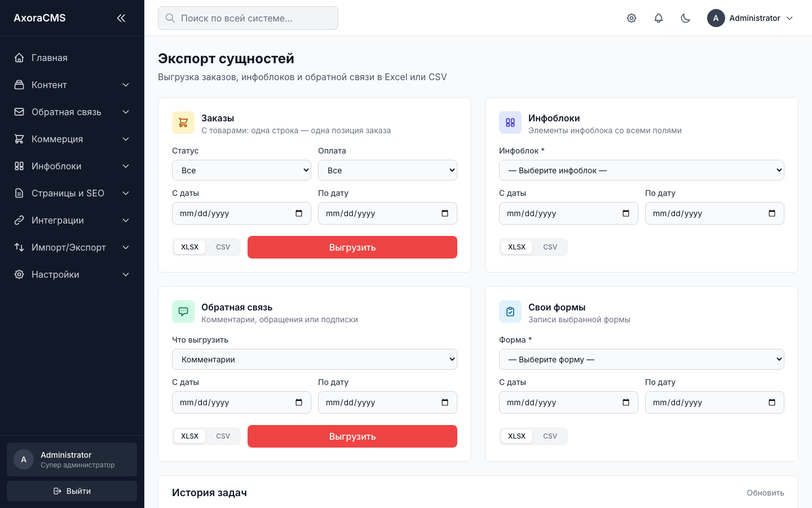Click the Выйти logout button

pos(72,491)
